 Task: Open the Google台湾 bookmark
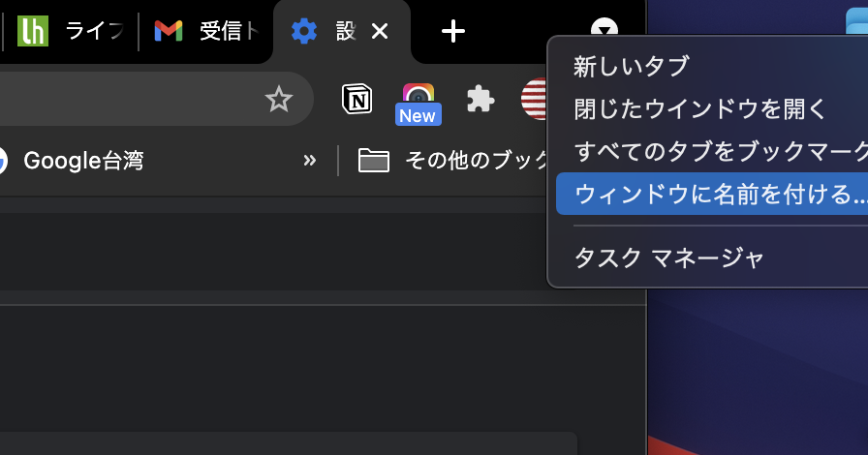click(71, 161)
